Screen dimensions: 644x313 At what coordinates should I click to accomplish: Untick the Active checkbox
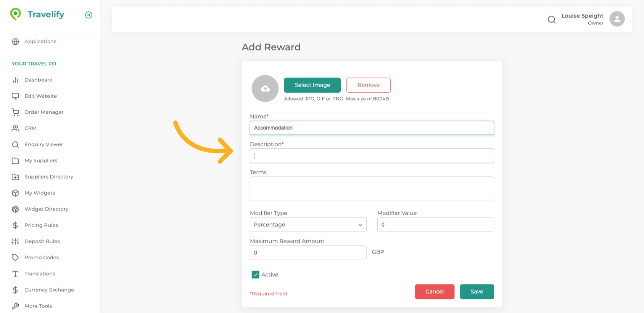click(x=255, y=274)
